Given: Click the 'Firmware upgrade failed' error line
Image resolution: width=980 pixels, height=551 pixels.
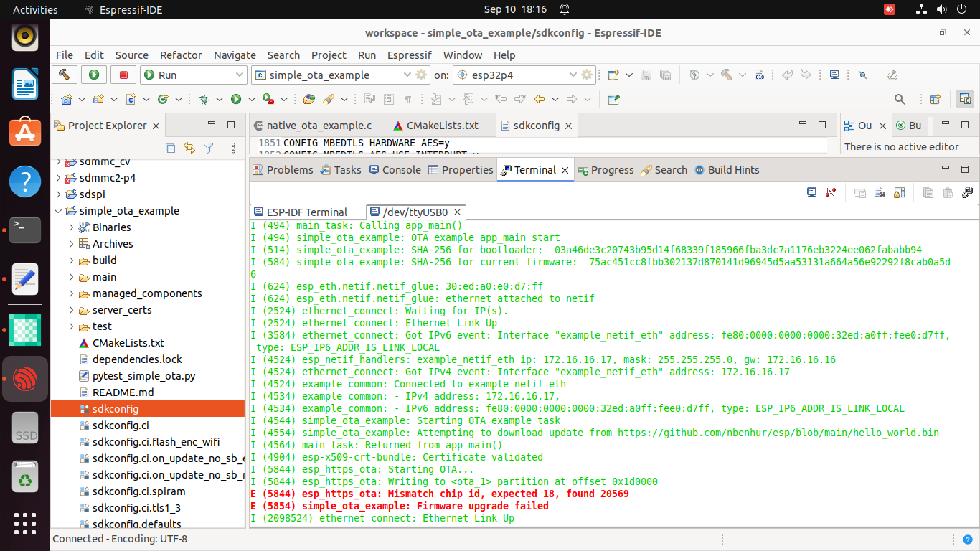Looking at the screenshot, I should pyautogui.click(x=400, y=506).
